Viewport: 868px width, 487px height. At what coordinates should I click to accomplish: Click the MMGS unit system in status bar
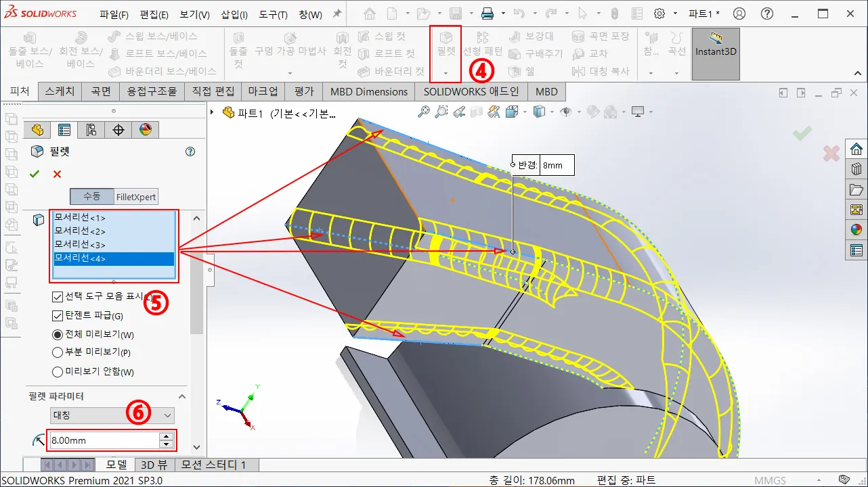pyautogui.click(x=770, y=480)
